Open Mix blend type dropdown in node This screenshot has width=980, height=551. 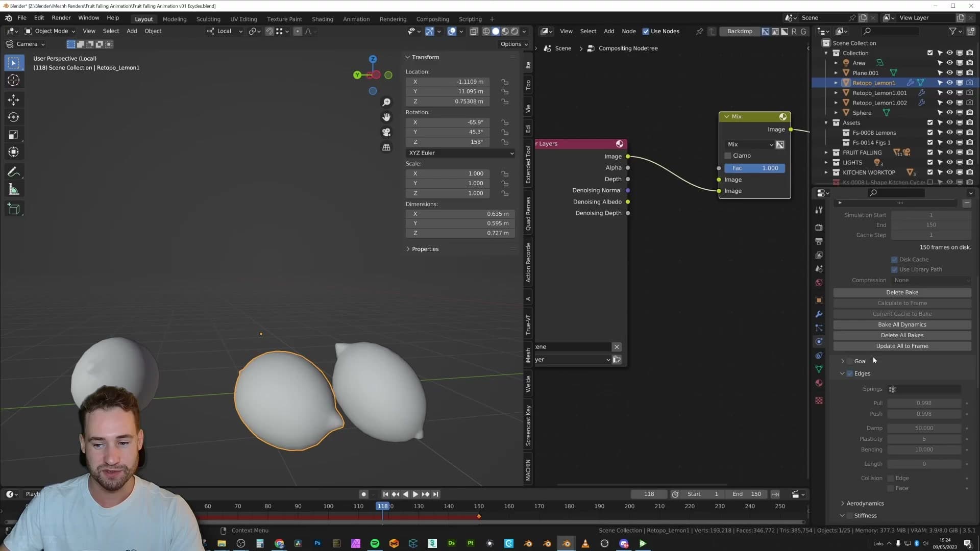coord(749,145)
